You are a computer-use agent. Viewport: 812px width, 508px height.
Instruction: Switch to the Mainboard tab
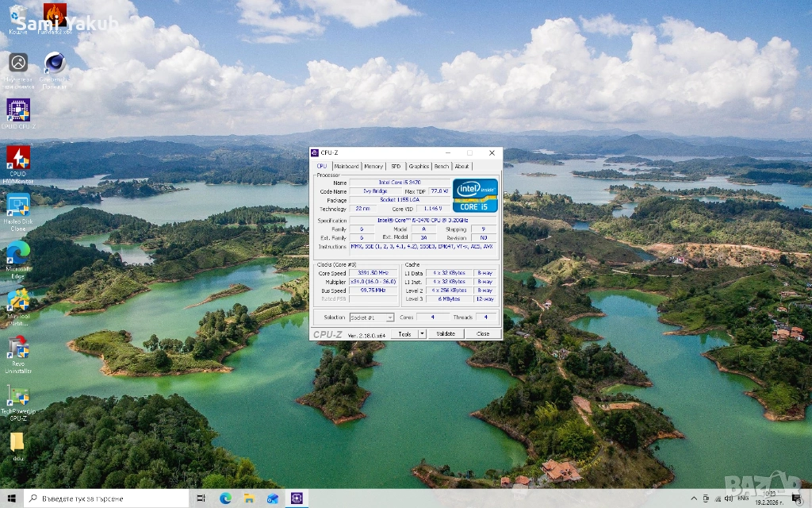pyautogui.click(x=346, y=167)
